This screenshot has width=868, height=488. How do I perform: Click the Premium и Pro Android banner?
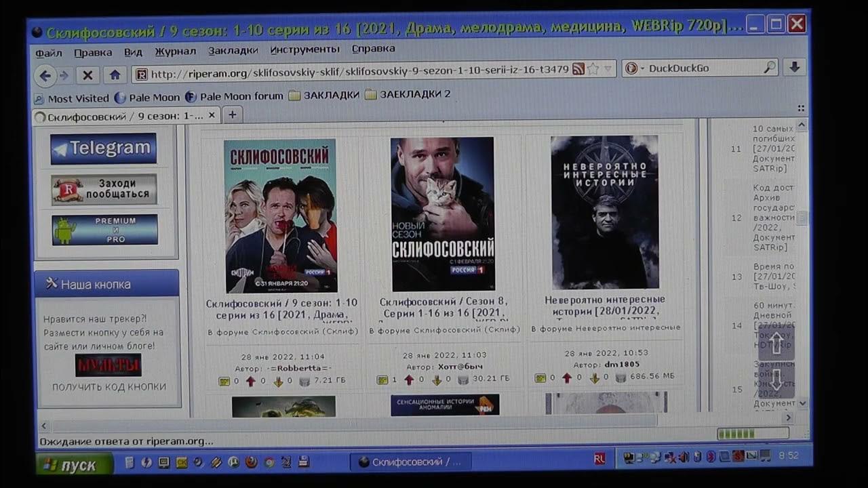(104, 230)
